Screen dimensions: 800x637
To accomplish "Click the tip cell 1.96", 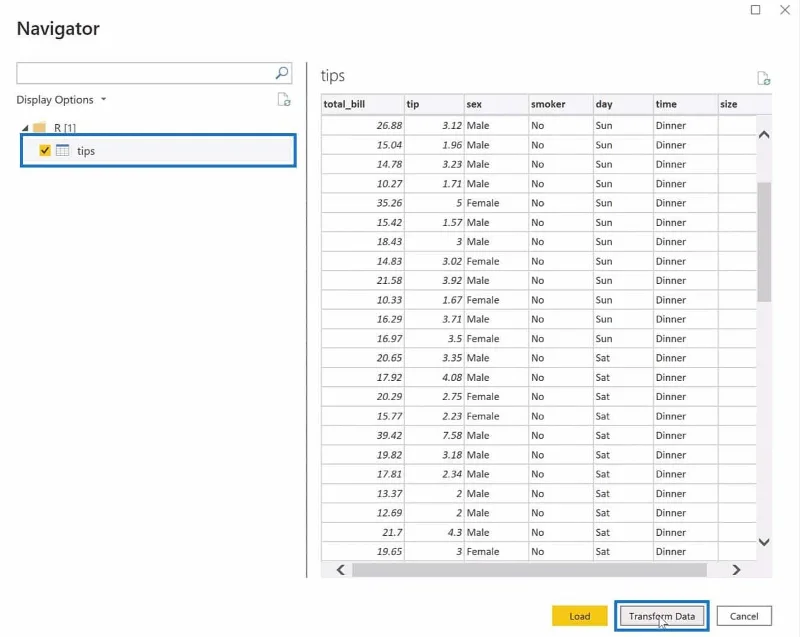I will 434,145.
